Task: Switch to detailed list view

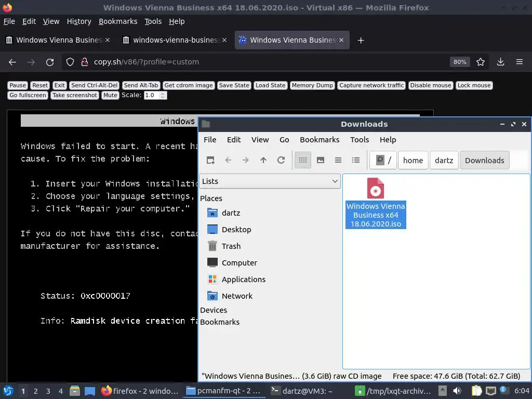Action: pos(355,160)
